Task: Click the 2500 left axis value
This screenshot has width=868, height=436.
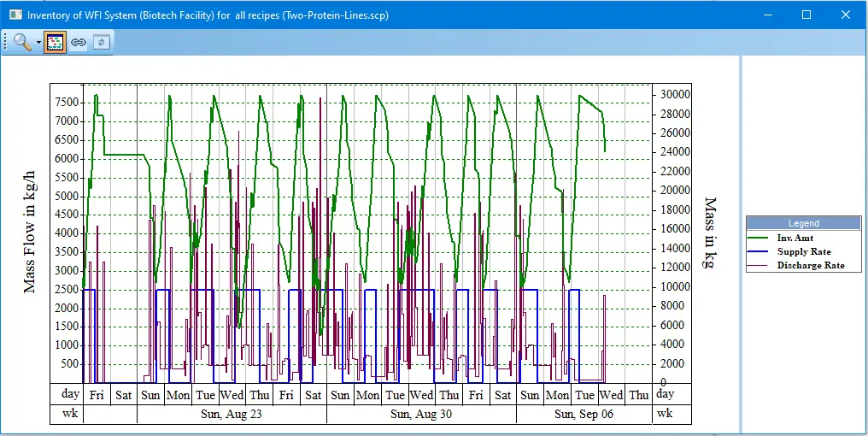Action: pos(67,289)
